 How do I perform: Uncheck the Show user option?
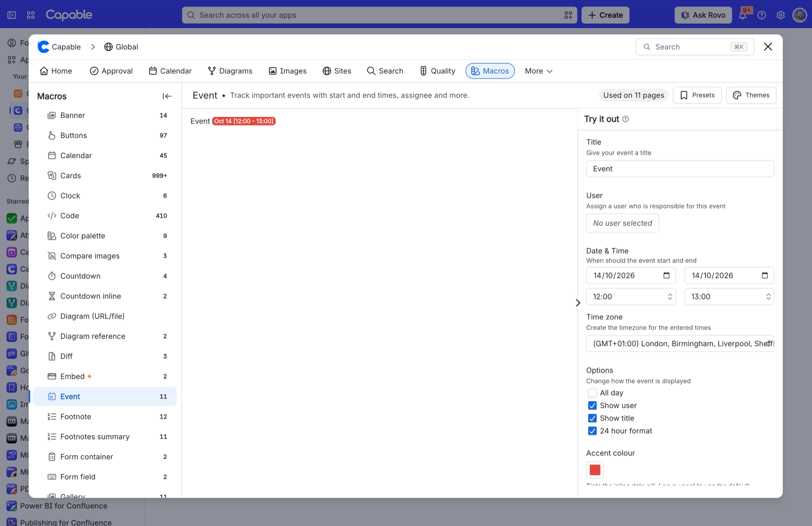coord(592,405)
